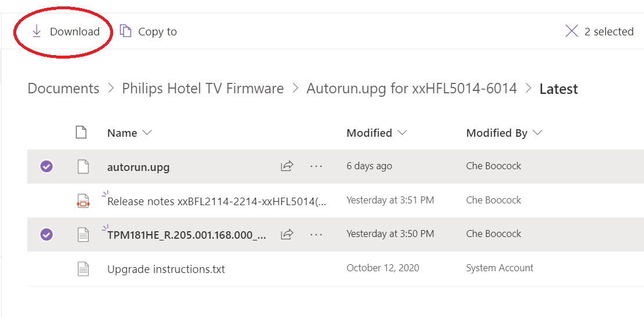This screenshot has height=317, width=644.
Task: Click the file type column header icon
Action: click(82, 133)
